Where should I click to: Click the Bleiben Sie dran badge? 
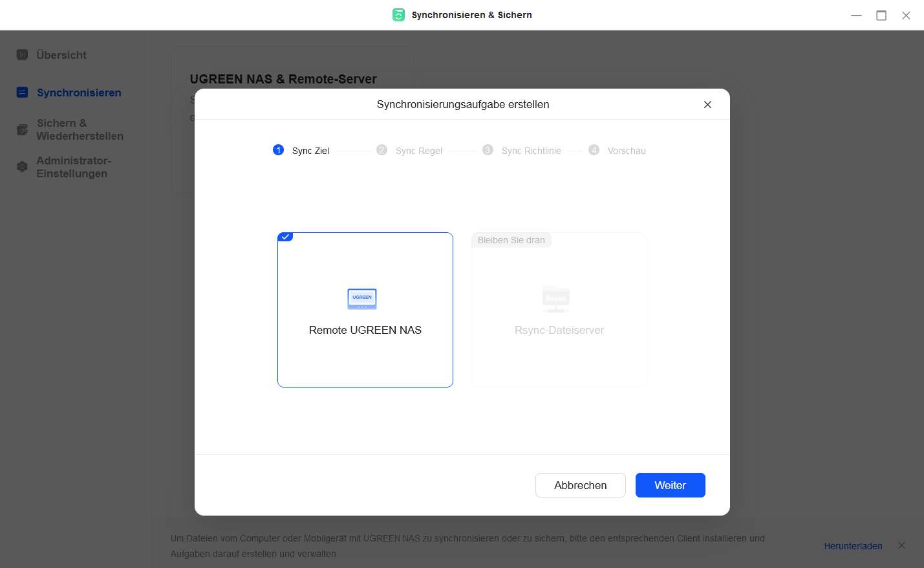point(511,240)
